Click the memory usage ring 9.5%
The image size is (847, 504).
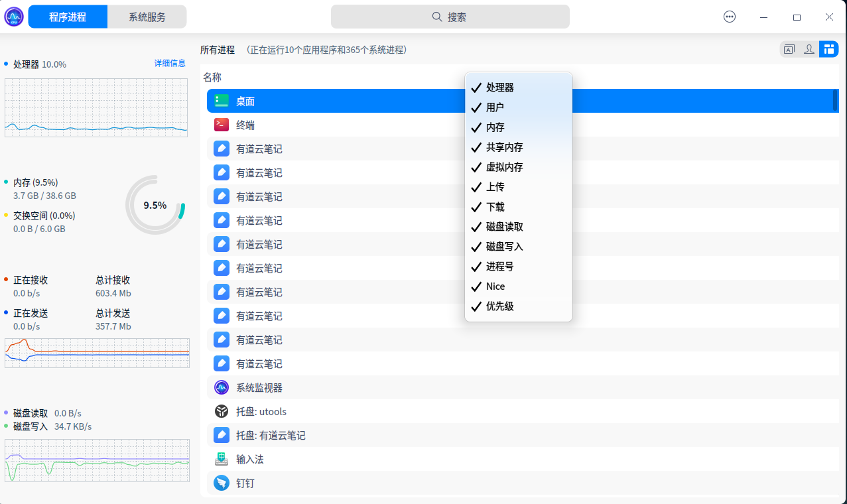(155, 205)
